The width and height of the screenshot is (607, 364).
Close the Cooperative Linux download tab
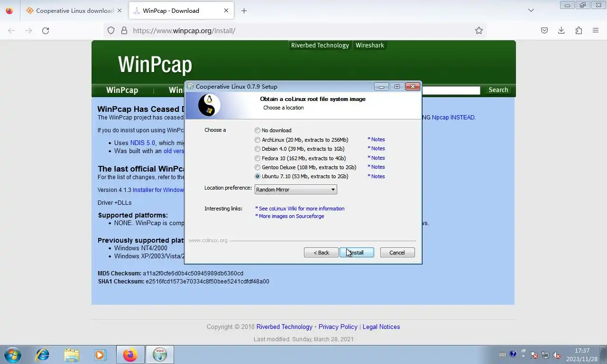click(119, 10)
